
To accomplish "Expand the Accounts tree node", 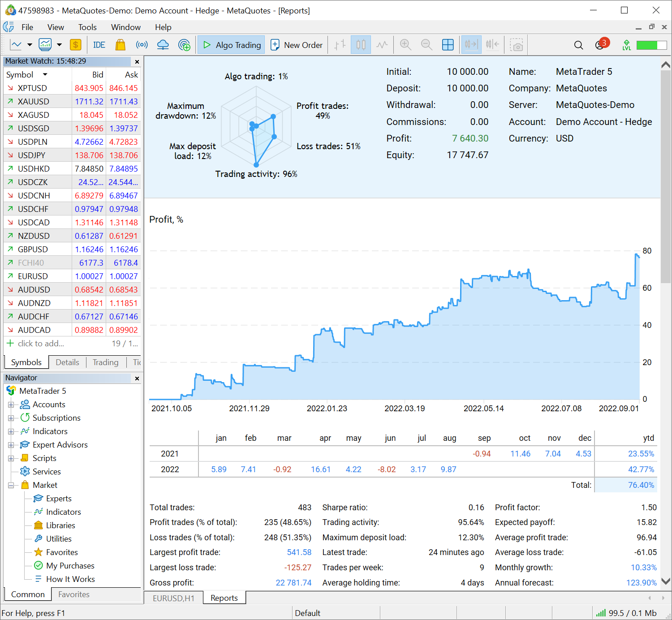I will coord(11,405).
